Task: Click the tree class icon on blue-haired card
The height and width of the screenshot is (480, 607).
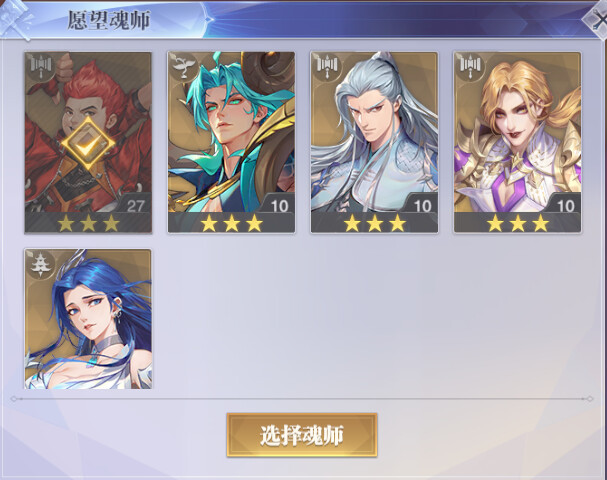Action: click(x=41, y=265)
